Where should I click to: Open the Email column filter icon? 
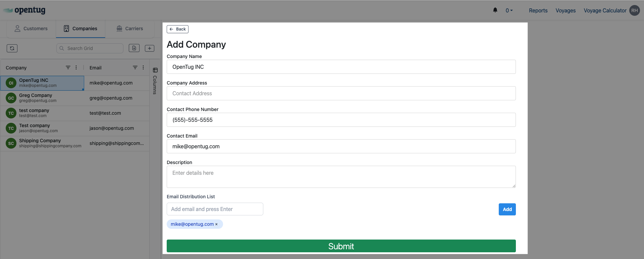click(x=135, y=67)
